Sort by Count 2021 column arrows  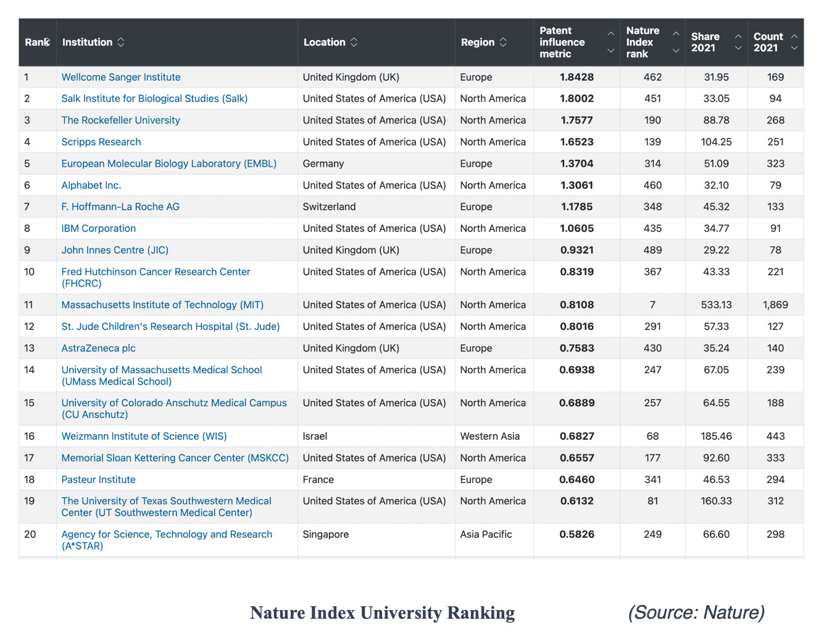point(794,42)
